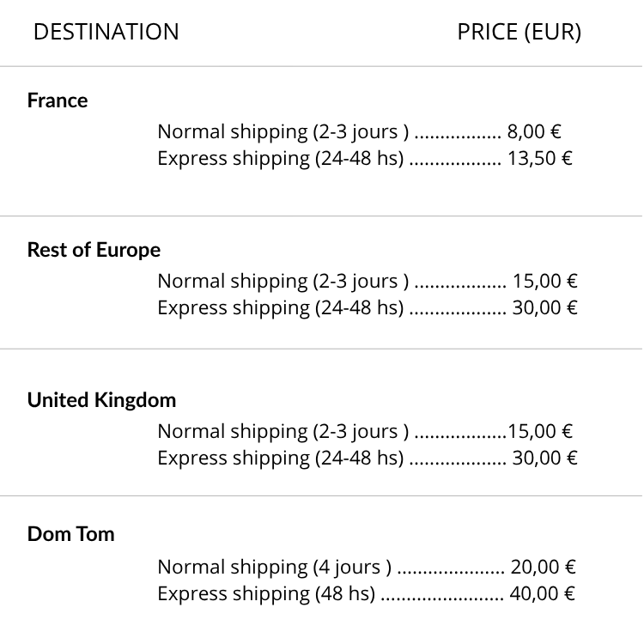Select the France destination heading
Viewport: 644px width, 644px height.
pos(58,100)
